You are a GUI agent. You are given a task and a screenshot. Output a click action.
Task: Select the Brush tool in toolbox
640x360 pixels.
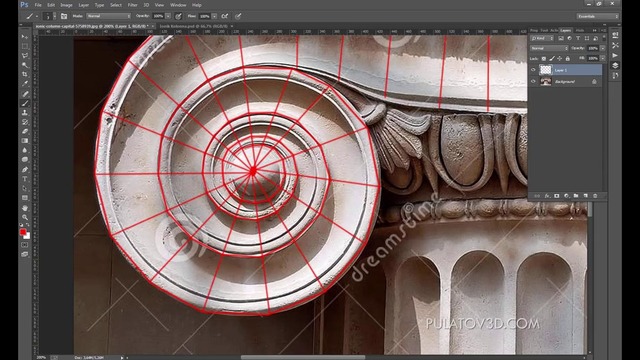pyautogui.click(x=24, y=103)
